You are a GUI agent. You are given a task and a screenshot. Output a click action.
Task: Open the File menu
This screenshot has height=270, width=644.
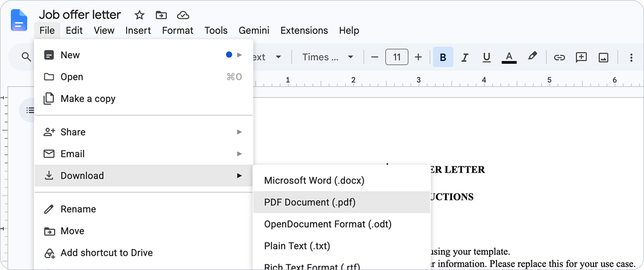pyautogui.click(x=47, y=30)
